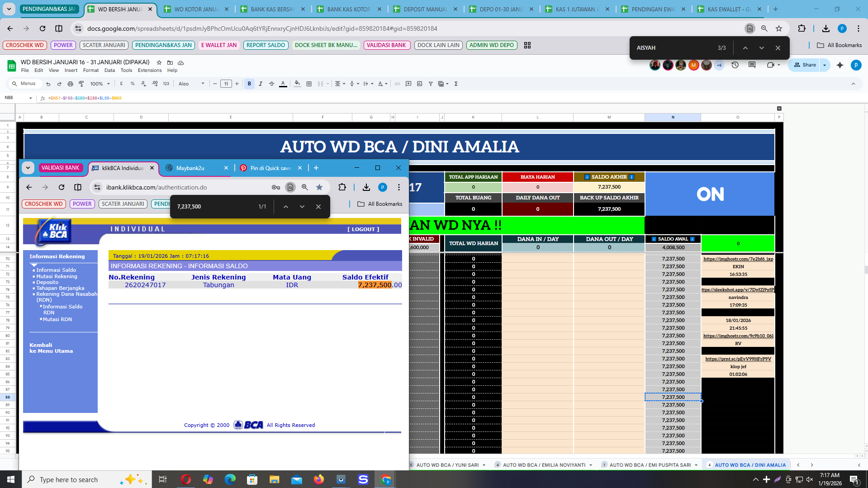Viewport: 868px width, 488px height.
Task: Collapse the Sheets toolbar with chevron
Action: pyautogui.click(x=853, y=84)
